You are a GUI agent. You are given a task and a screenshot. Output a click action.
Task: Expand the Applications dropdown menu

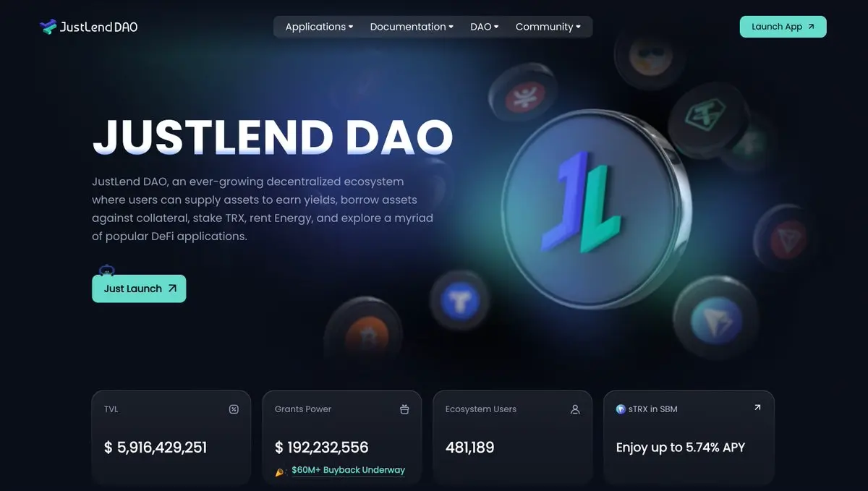pyautogui.click(x=319, y=27)
